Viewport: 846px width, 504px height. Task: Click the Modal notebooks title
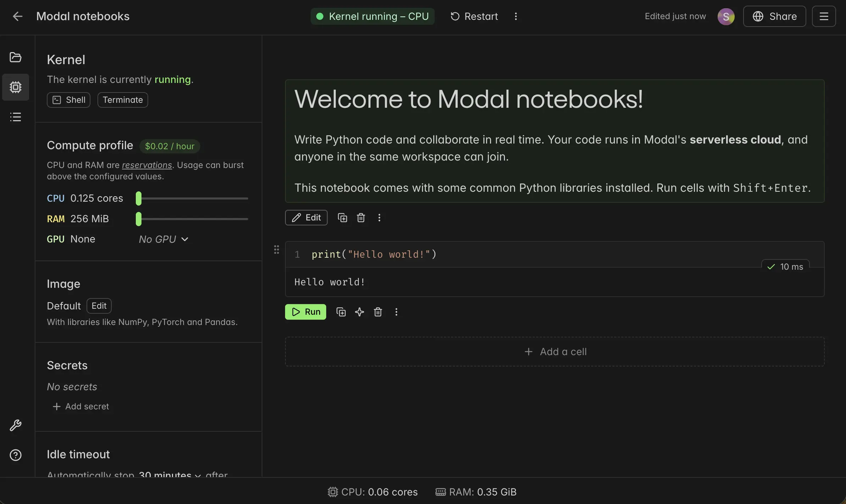click(x=83, y=16)
